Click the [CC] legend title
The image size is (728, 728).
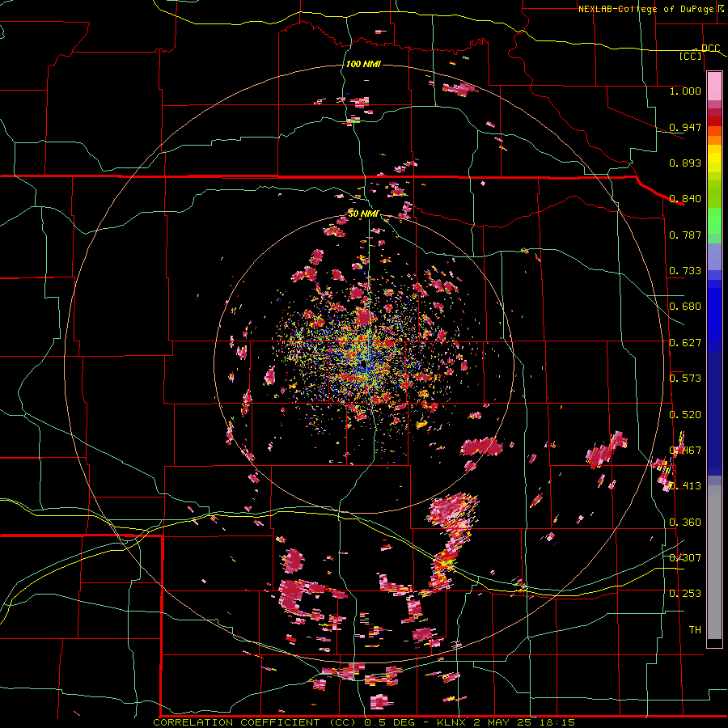691,56
